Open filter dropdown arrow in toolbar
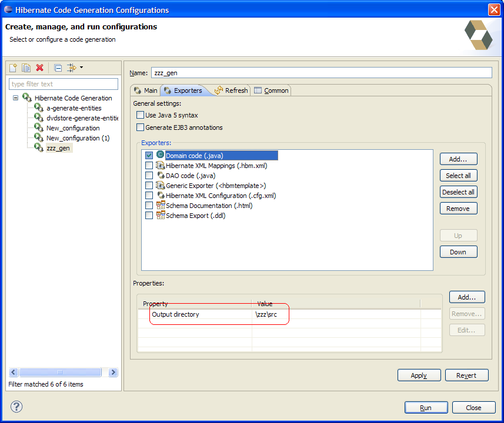 coord(81,68)
